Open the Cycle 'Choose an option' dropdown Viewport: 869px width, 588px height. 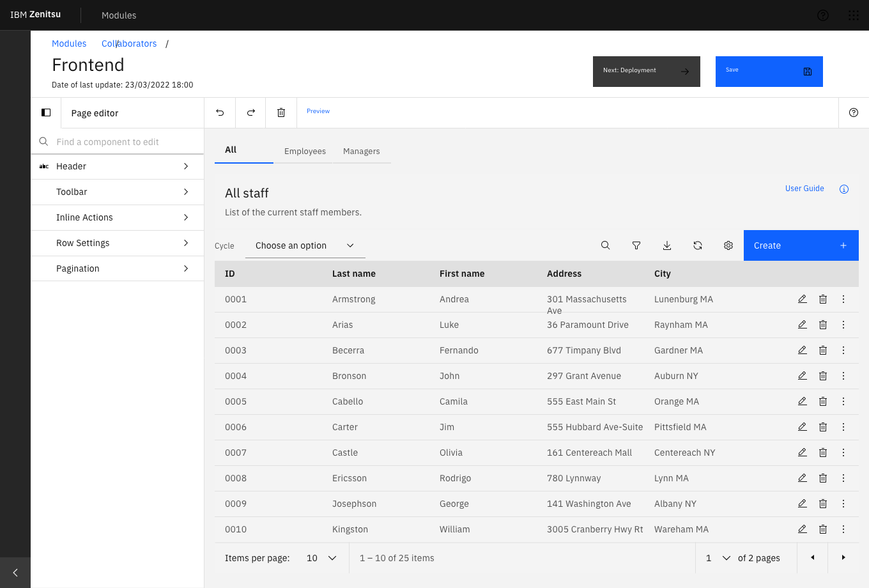305,245
